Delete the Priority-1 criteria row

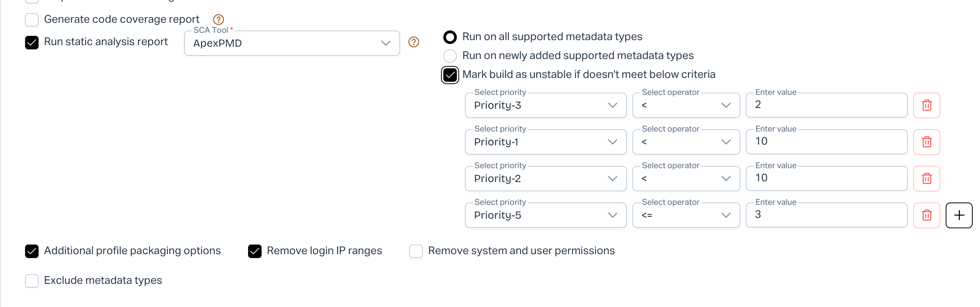[926, 142]
